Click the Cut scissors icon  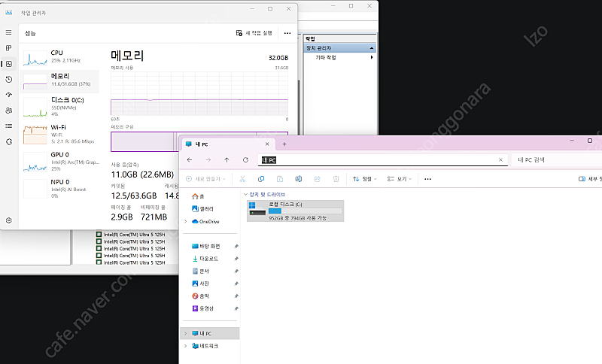pyautogui.click(x=242, y=179)
